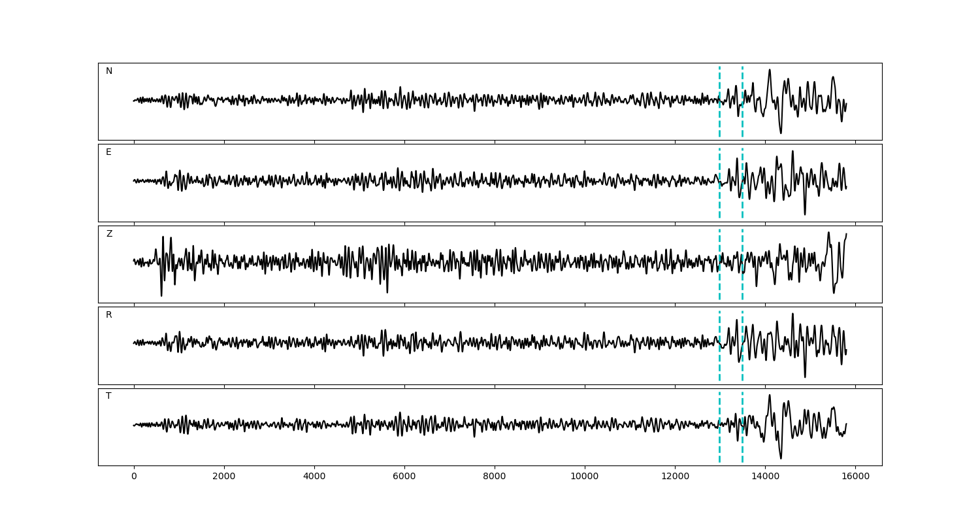Screen dimensions: 980x523
Task: Click the R component label
Action: (x=108, y=315)
